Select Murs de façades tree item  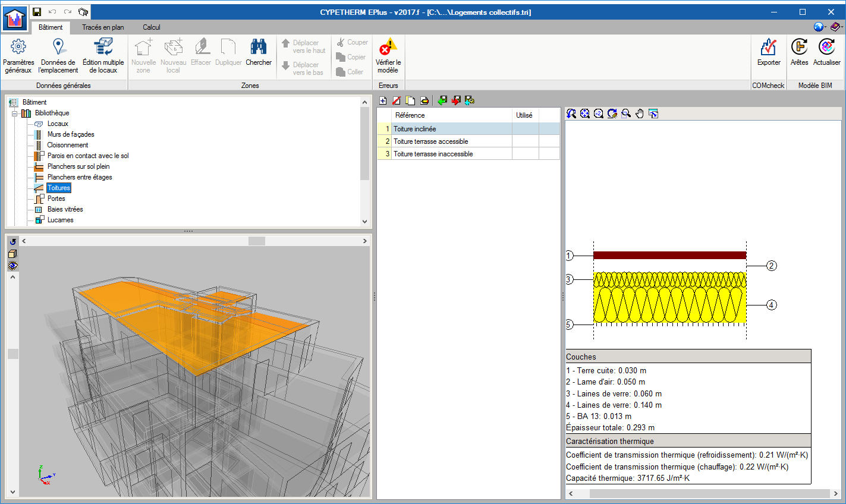click(71, 134)
